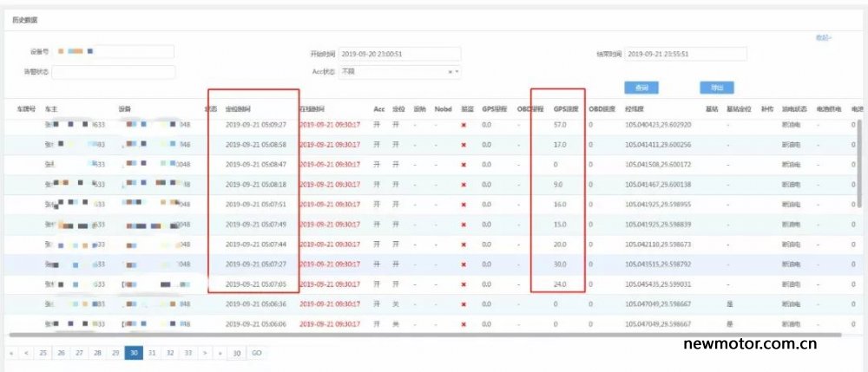Click the red X icon in the 05:06:06 row
Screen dimensions: 868x372
(x=464, y=324)
